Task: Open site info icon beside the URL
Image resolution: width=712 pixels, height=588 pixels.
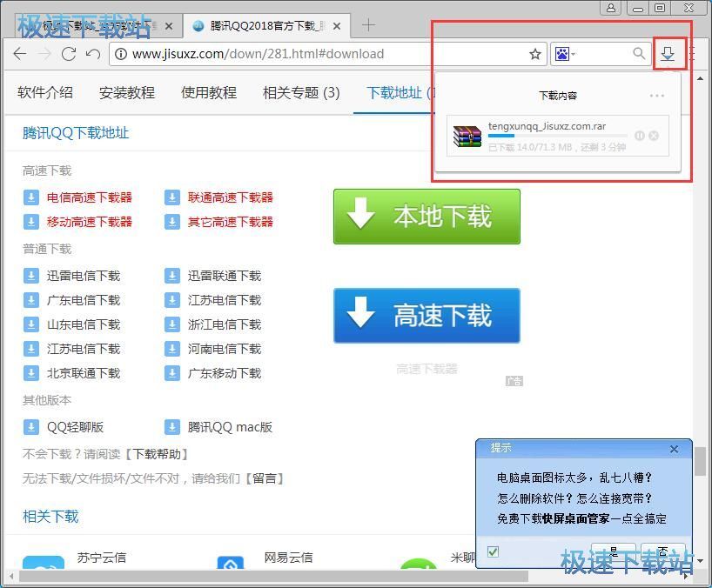Action: (120, 54)
